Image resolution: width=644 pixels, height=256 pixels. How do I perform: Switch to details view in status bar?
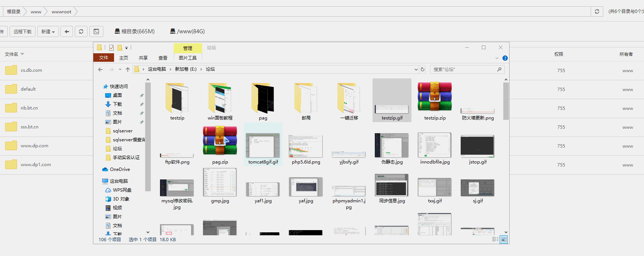(495, 240)
